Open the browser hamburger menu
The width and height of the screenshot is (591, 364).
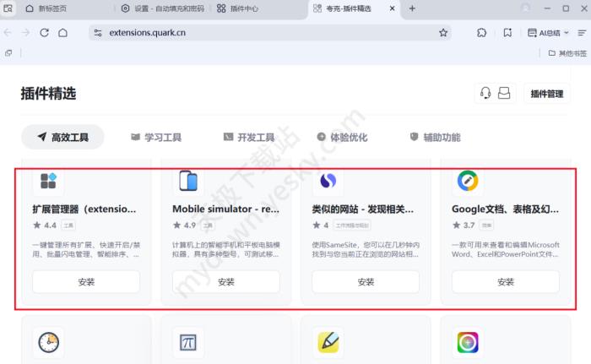click(579, 33)
